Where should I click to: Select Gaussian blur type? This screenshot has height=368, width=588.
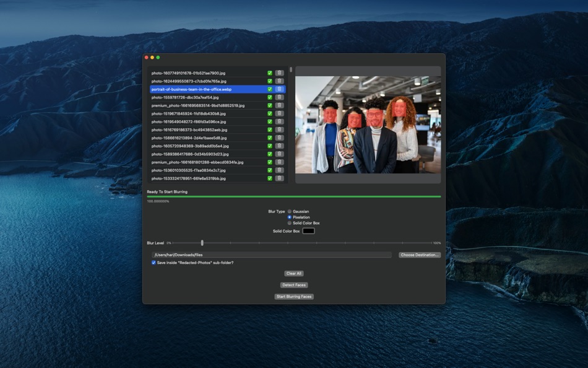tap(289, 211)
